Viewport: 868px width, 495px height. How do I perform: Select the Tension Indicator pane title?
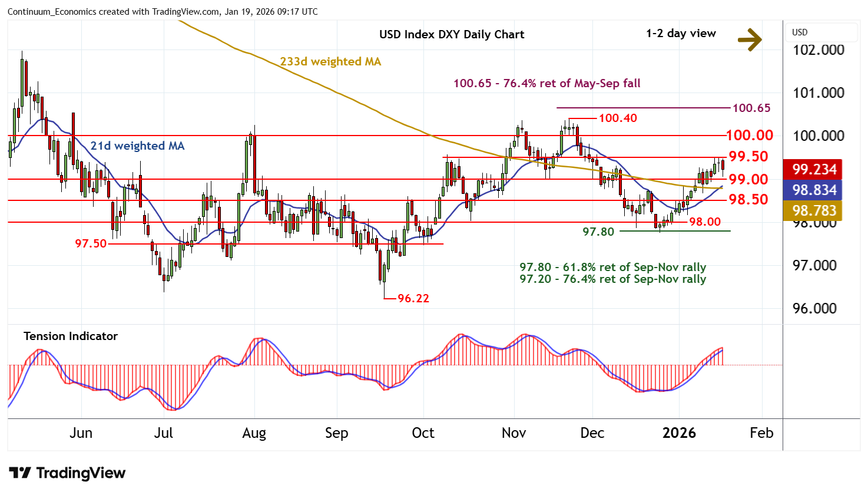click(x=71, y=336)
